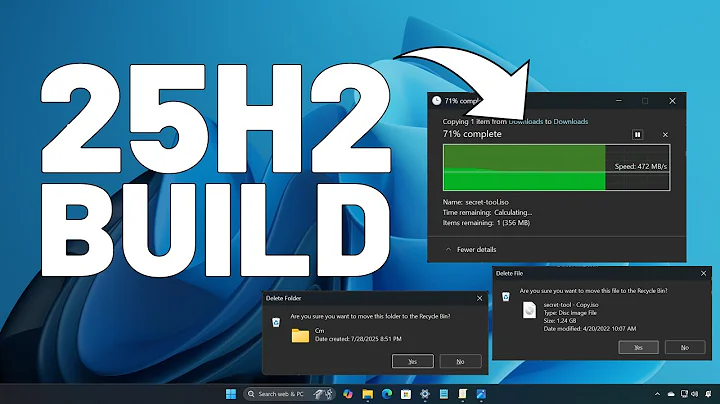Click the secret-tool - Copy.iso filename
Screen dimensions: 720x404
(571, 304)
